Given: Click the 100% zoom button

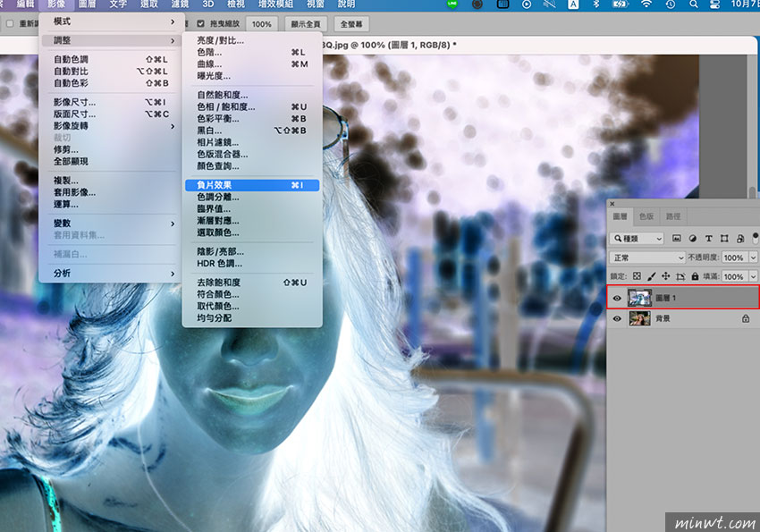Looking at the screenshot, I should 262,24.
